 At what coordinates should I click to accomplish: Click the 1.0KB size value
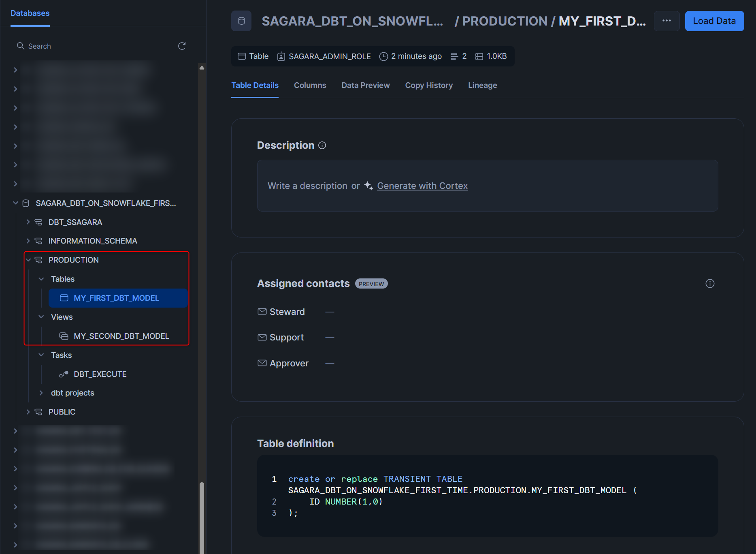coord(496,56)
